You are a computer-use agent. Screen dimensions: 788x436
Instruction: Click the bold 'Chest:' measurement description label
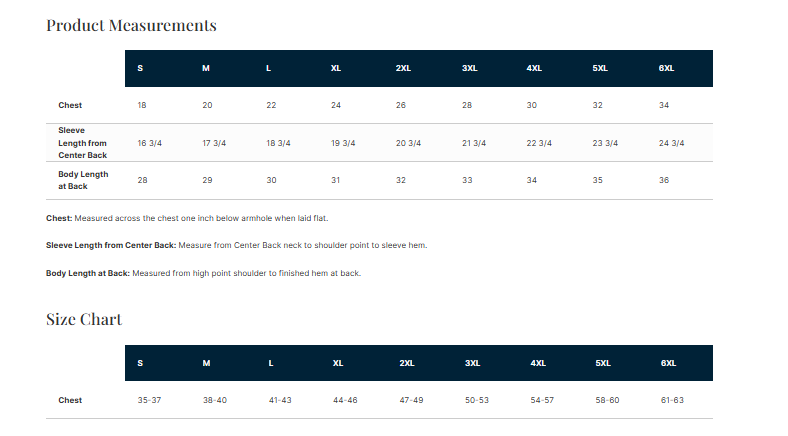click(x=59, y=218)
